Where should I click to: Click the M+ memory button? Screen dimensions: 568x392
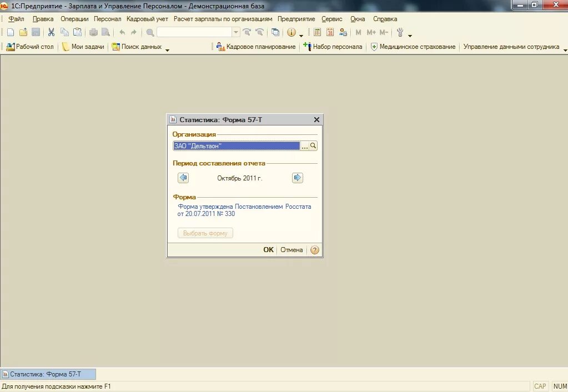(371, 32)
